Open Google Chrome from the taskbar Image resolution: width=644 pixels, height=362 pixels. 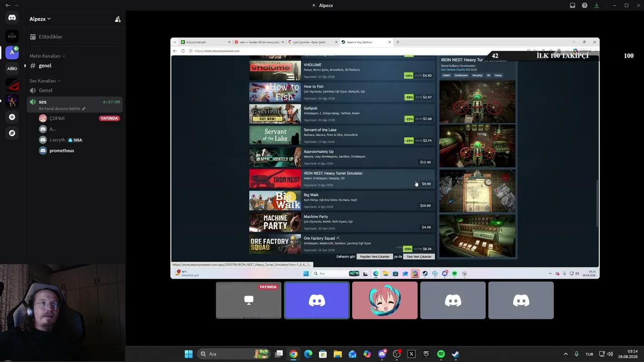(x=293, y=354)
